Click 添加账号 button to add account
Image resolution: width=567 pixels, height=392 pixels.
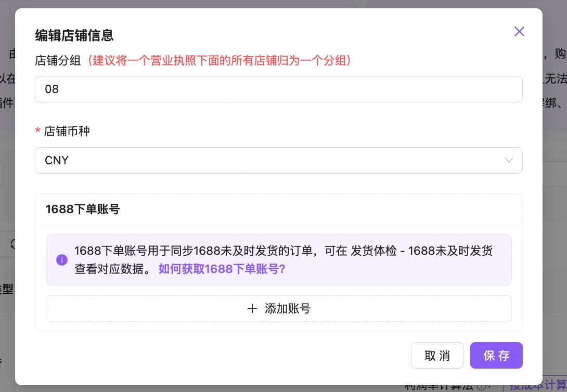coord(278,308)
